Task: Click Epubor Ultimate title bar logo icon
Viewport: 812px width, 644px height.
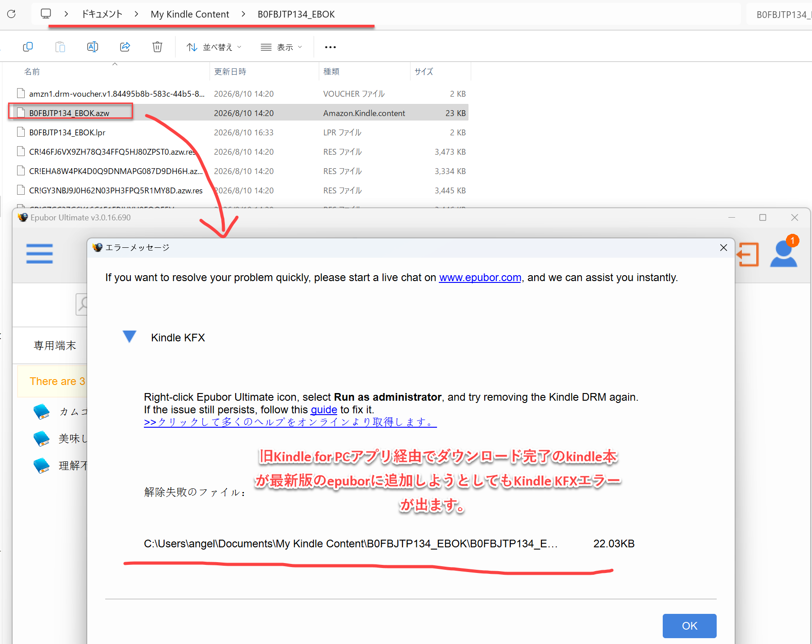Action: [23, 218]
